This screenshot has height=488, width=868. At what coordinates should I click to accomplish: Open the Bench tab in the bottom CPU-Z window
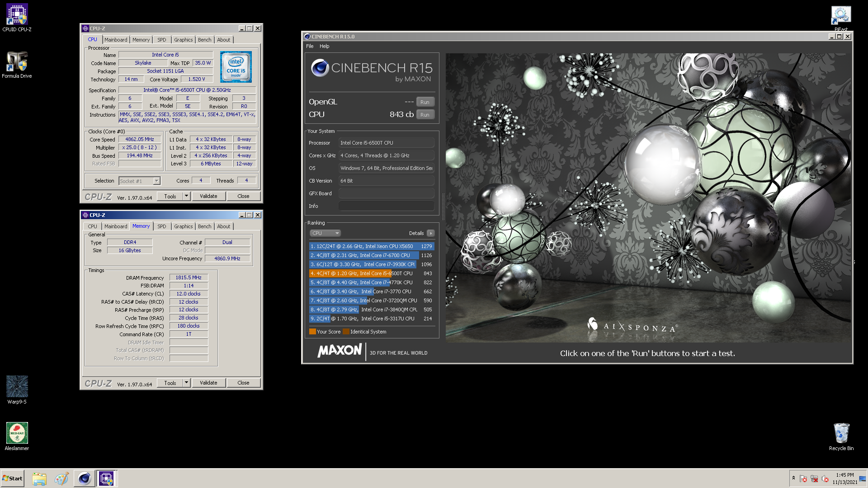coord(204,226)
